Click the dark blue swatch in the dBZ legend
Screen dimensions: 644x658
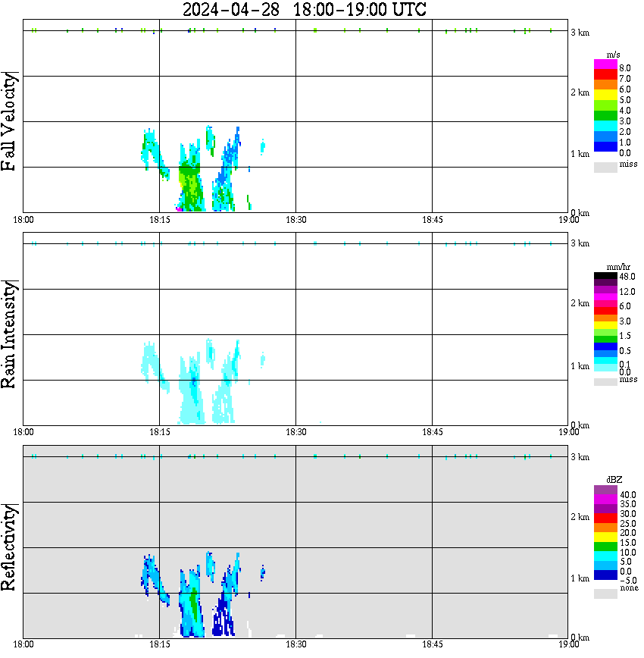coord(605,575)
